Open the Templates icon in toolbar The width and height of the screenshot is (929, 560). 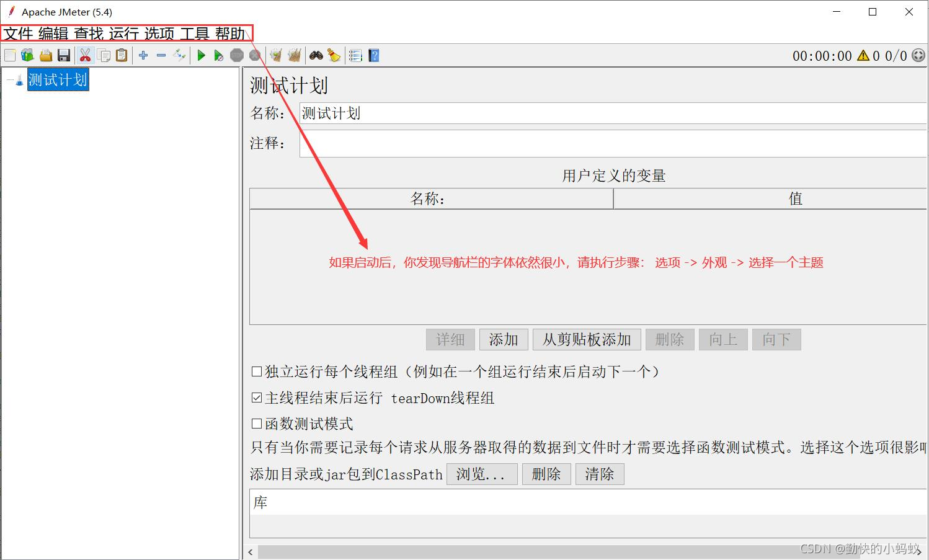point(27,56)
